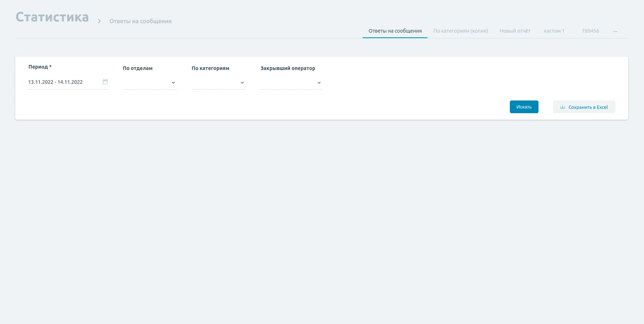Click the Закрывший оператор label
Screen dimensions: 644x324
[x=288, y=68]
